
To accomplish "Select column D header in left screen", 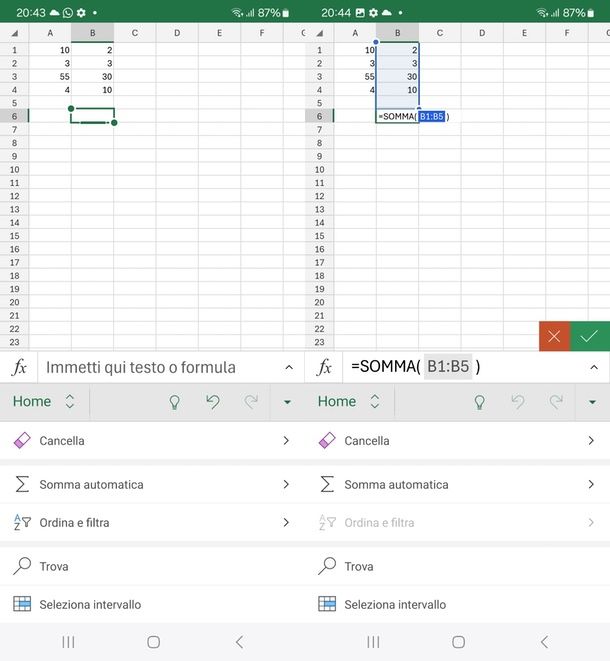I will pos(177,33).
